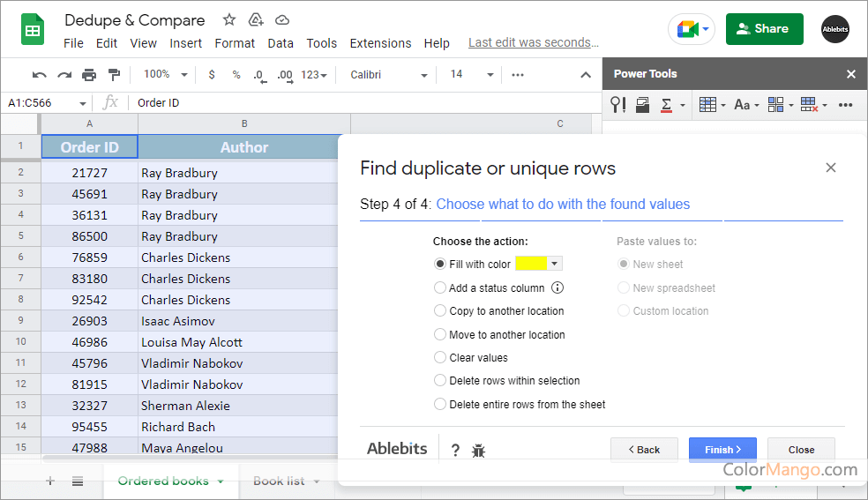868x500 pixels.
Task: Go Back to the previous step
Action: 644,450
